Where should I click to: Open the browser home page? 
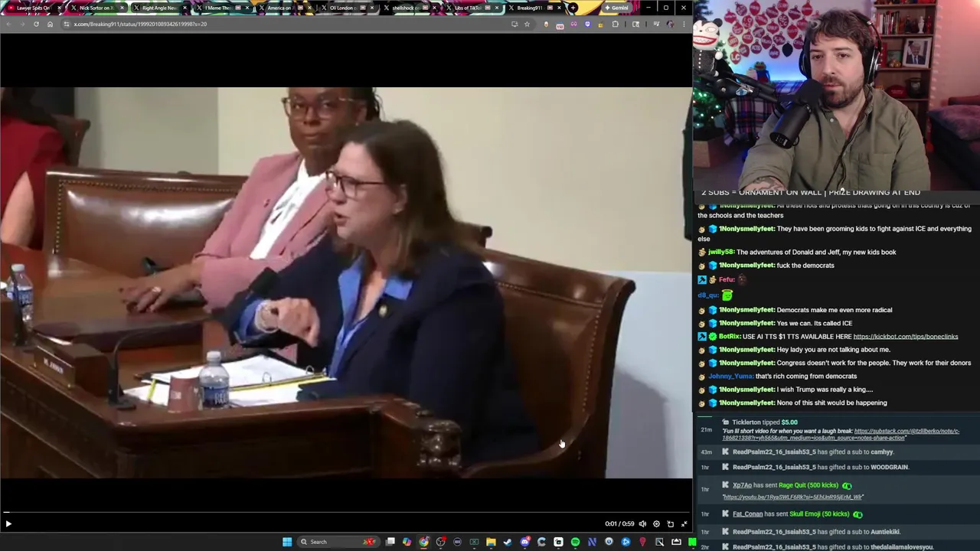coord(50,24)
